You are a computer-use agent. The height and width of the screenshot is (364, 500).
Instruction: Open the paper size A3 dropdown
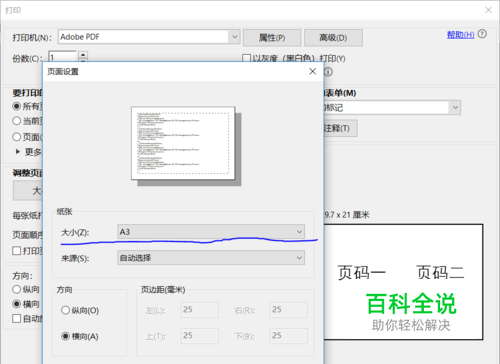pyautogui.click(x=211, y=232)
